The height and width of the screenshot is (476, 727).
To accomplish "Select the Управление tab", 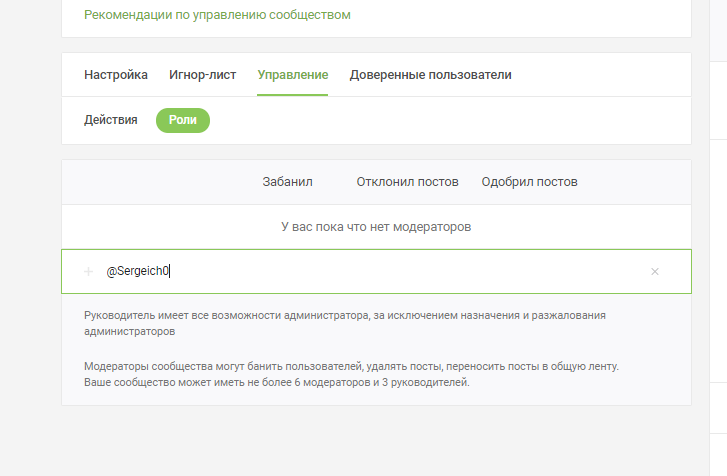I will [292, 75].
